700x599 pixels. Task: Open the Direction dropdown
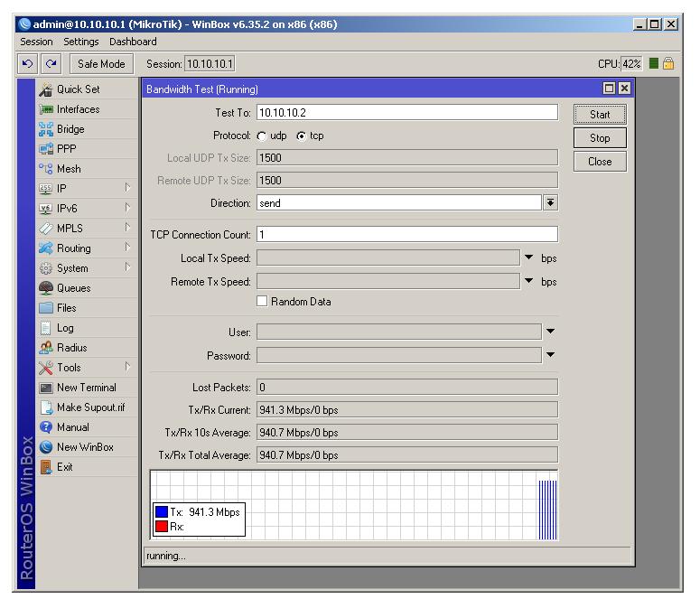550,203
